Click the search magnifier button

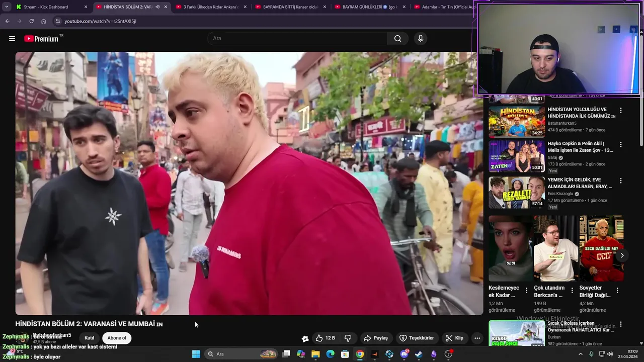(x=397, y=39)
